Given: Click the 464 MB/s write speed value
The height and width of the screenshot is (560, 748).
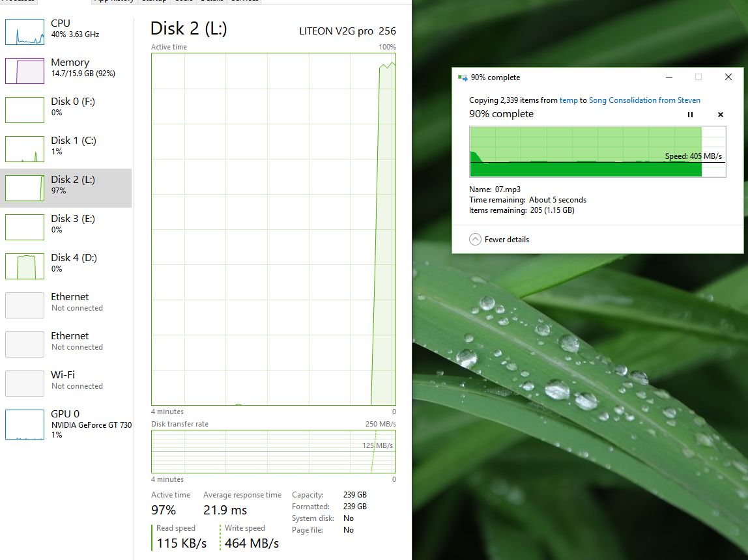Looking at the screenshot, I should coord(252,543).
